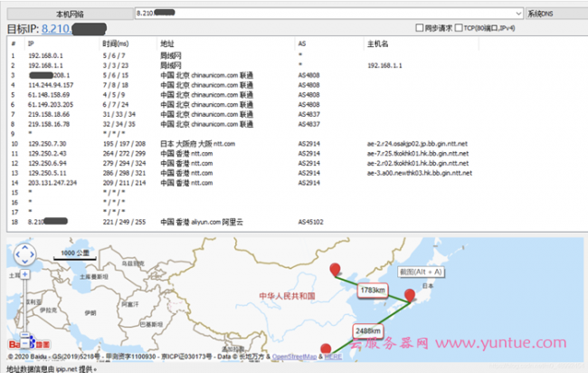Click the 主机名 column header
588x373 pixels.
click(x=377, y=43)
